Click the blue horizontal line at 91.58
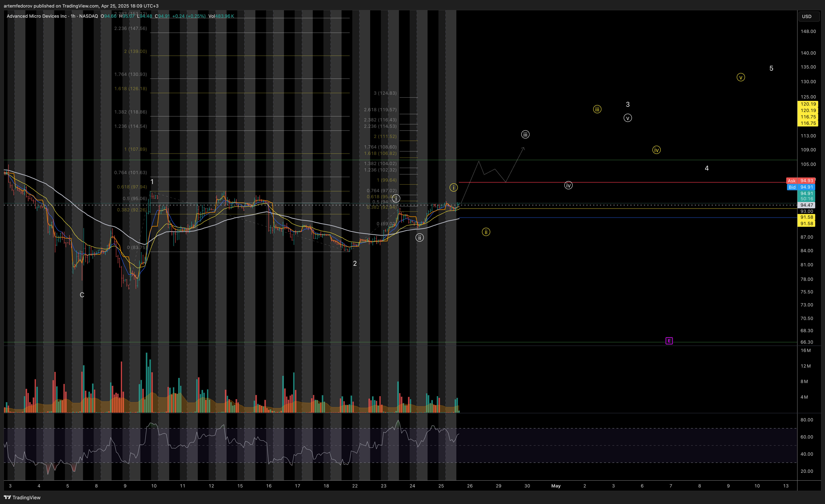This screenshot has height=504, width=825. [x=628, y=218]
